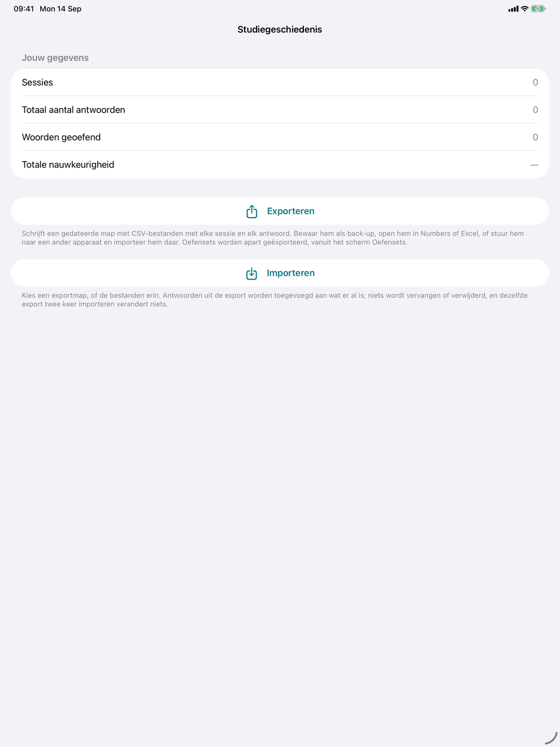Select the Totaal aantal antwoorden row
The width and height of the screenshot is (560, 747).
tap(280, 110)
